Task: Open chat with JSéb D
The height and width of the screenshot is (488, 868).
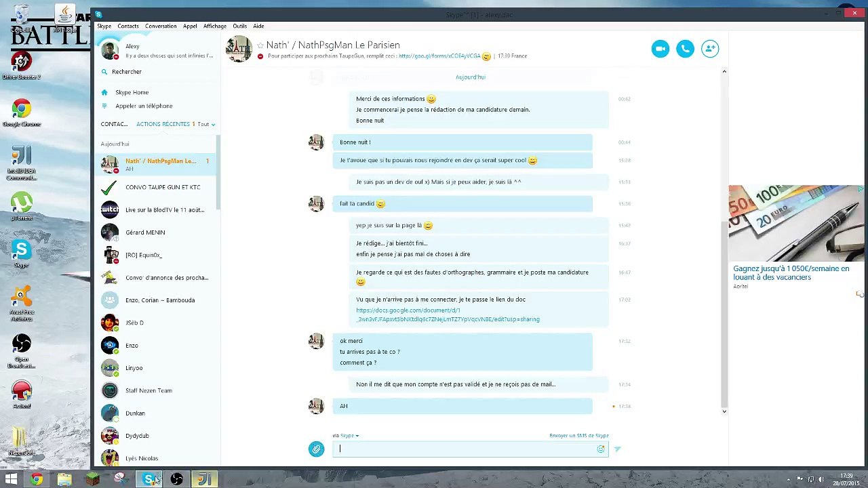Action: [x=157, y=323]
